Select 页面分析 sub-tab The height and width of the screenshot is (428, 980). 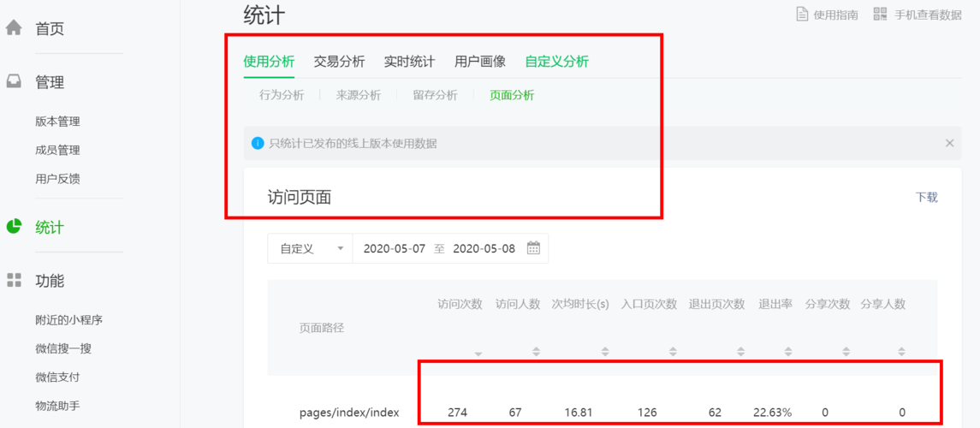(x=512, y=95)
